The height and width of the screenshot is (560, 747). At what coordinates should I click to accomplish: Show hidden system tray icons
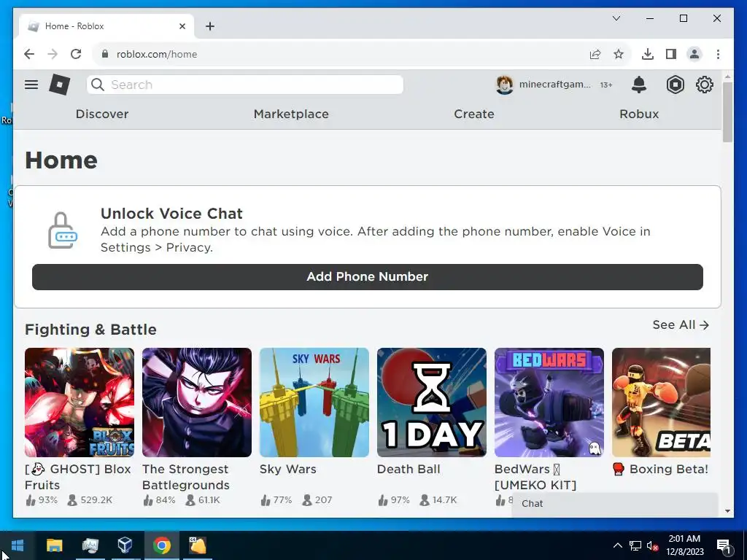(617, 545)
